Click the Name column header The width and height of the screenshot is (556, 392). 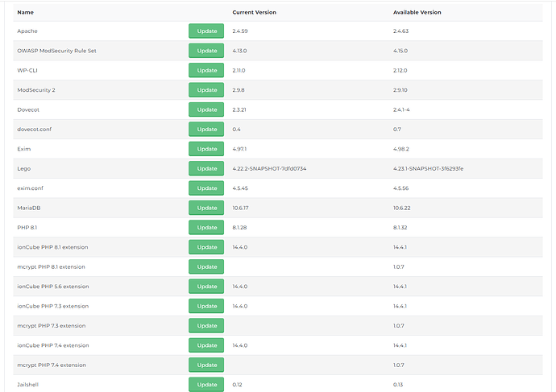(x=26, y=12)
